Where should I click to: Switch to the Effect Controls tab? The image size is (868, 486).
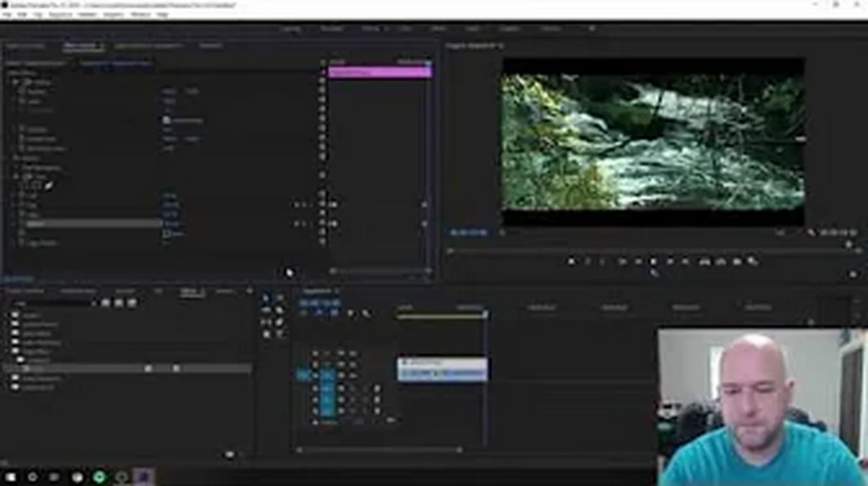point(81,46)
